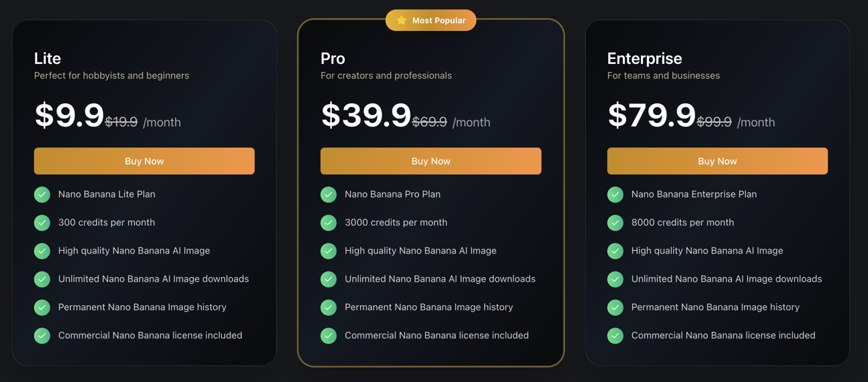This screenshot has height=382, width=868.
Task: Click the crossed-out $69.9 price
Action: click(429, 122)
